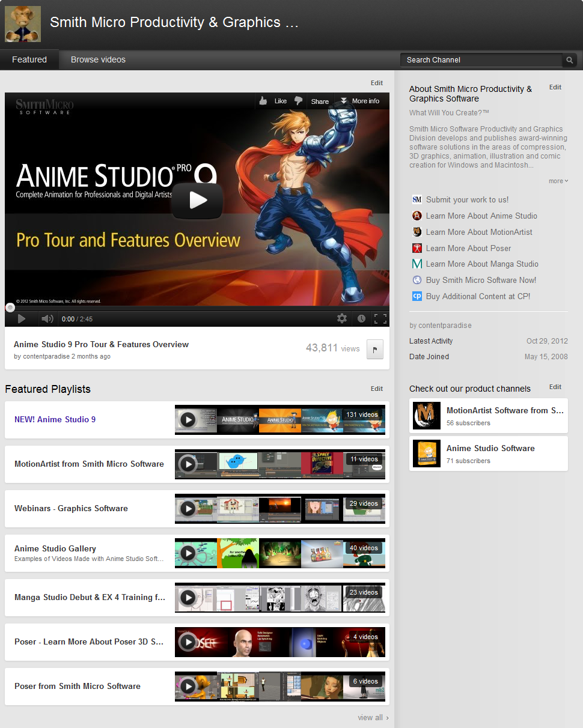
Task: Edit the About section
Action: 555,87
